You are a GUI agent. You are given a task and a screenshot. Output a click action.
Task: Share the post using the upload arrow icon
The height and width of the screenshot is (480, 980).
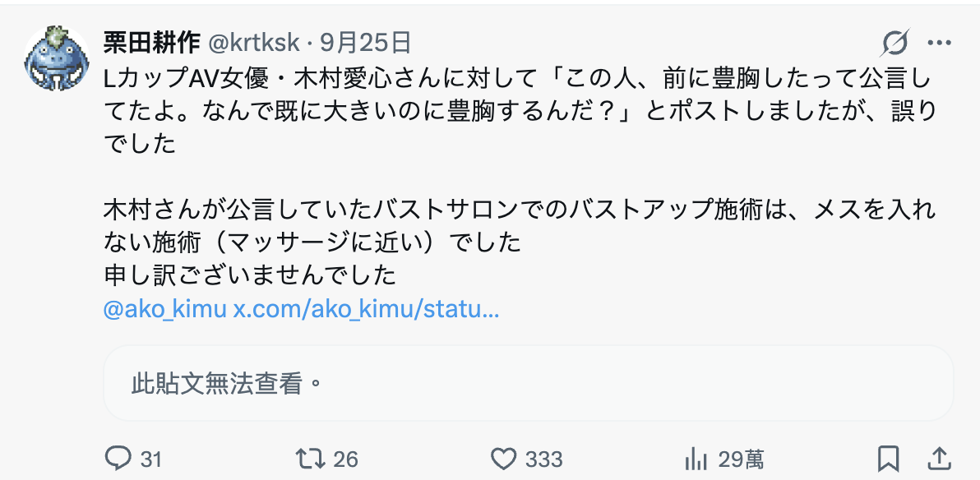coord(940,459)
